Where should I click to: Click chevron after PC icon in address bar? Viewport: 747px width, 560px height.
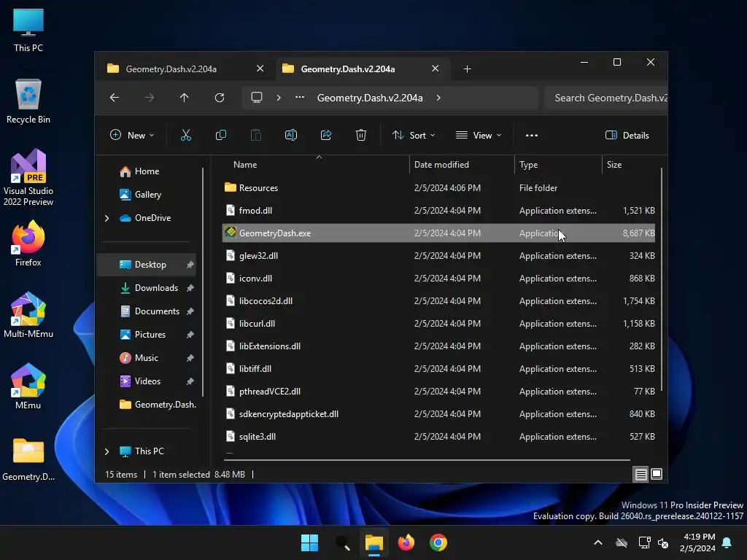point(279,98)
